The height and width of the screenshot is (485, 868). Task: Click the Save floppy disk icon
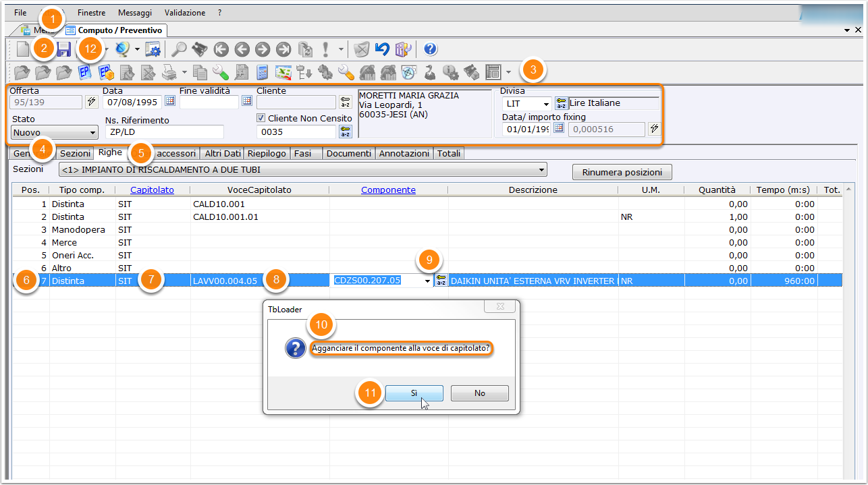pyautogui.click(x=63, y=49)
